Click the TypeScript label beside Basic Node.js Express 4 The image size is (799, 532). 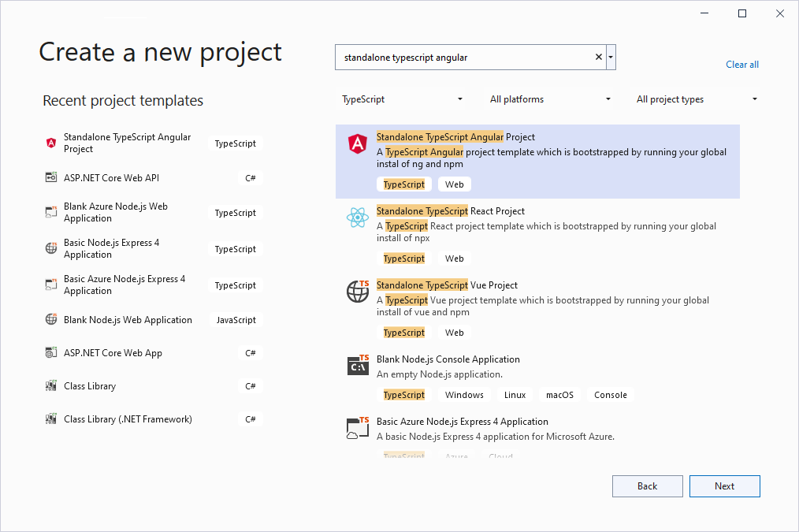coord(235,249)
